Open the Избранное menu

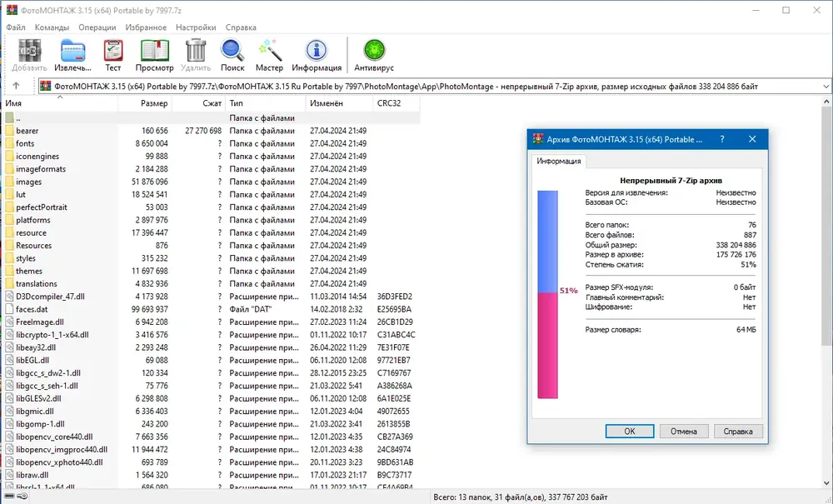tap(146, 27)
